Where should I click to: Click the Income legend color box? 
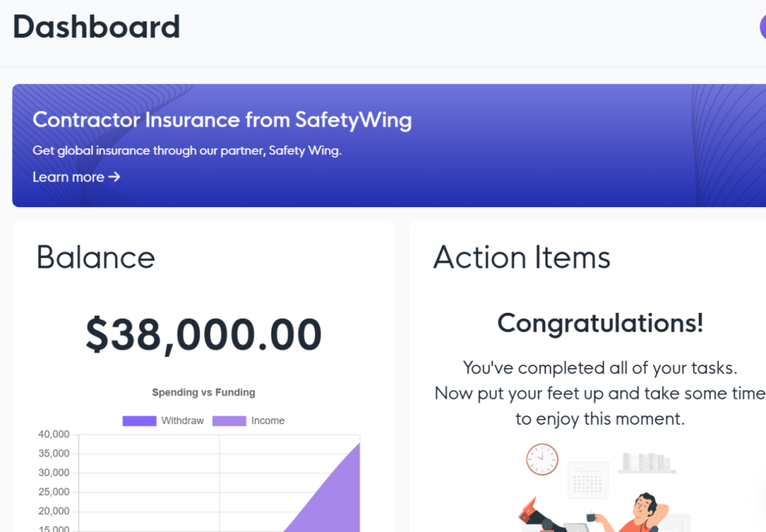tap(229, 421)
